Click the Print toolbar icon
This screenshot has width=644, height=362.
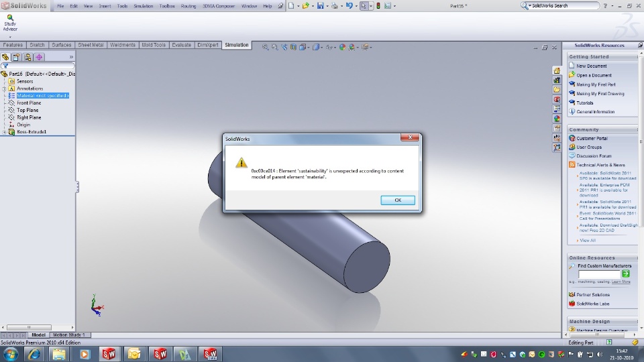point(335,6)
